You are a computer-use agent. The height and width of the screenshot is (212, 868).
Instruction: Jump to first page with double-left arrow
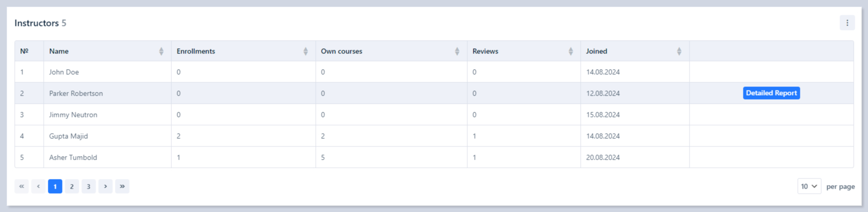point(21,187)
